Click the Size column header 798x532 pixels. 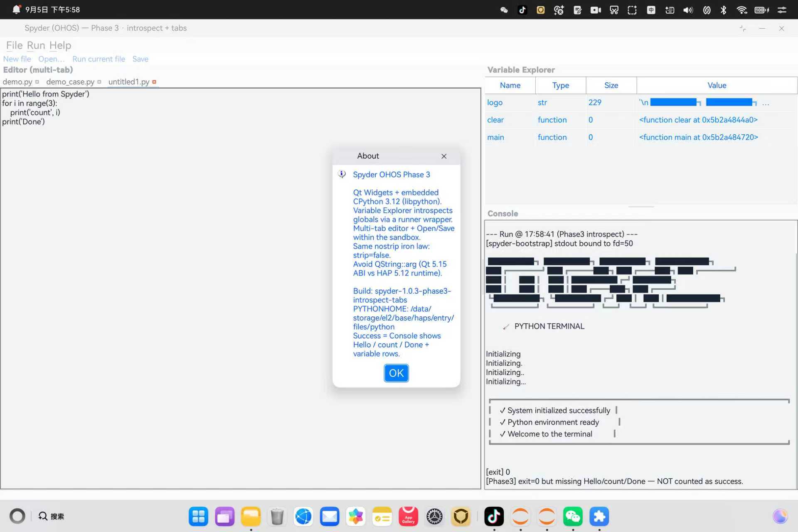(611, 85)
